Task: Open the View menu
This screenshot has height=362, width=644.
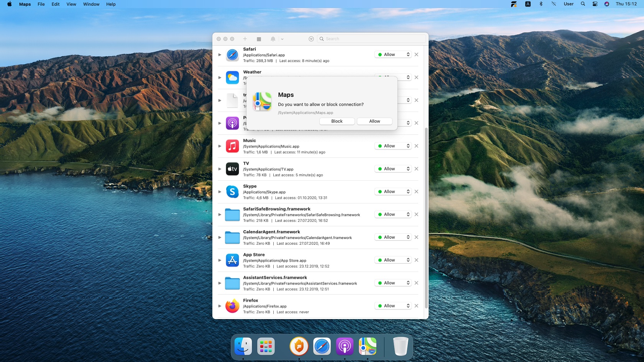Action: [x=71, y=4]
